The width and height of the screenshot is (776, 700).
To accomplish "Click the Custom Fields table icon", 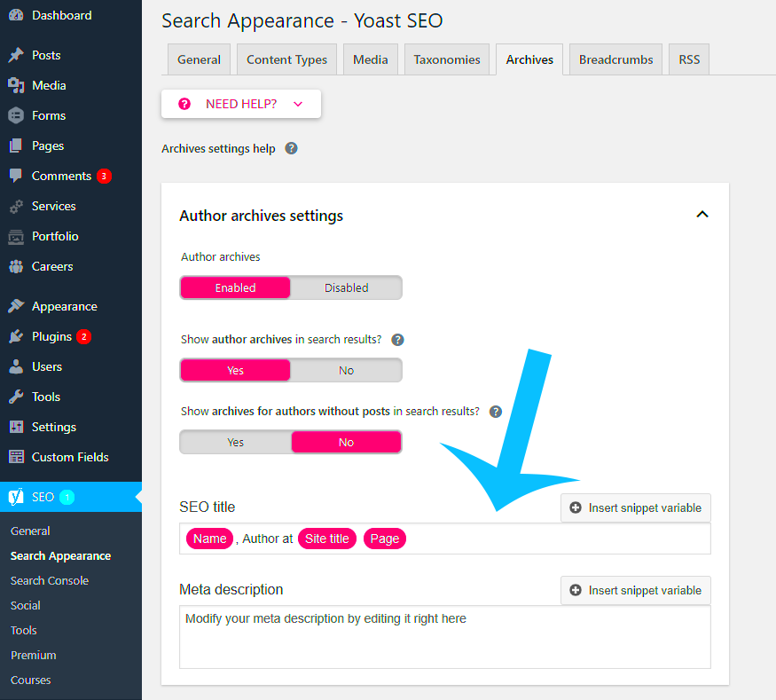I will pyautogui.click(x=16, y=457).
